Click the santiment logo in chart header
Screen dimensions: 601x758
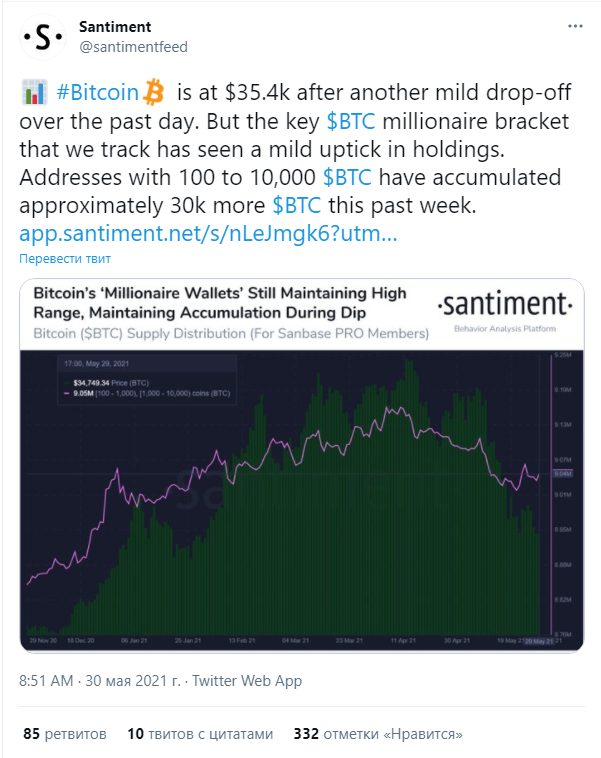505,311
